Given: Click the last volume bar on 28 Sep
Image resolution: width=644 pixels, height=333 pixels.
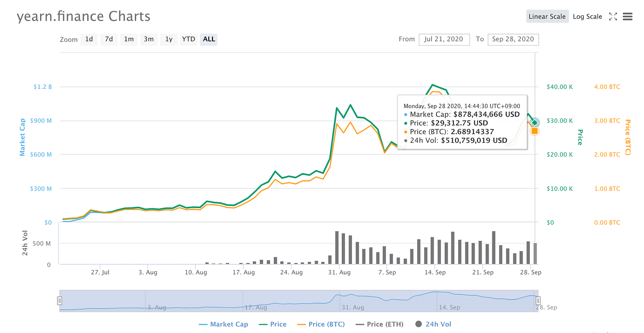Looking at the screenshot, I should tap(535, 254).
